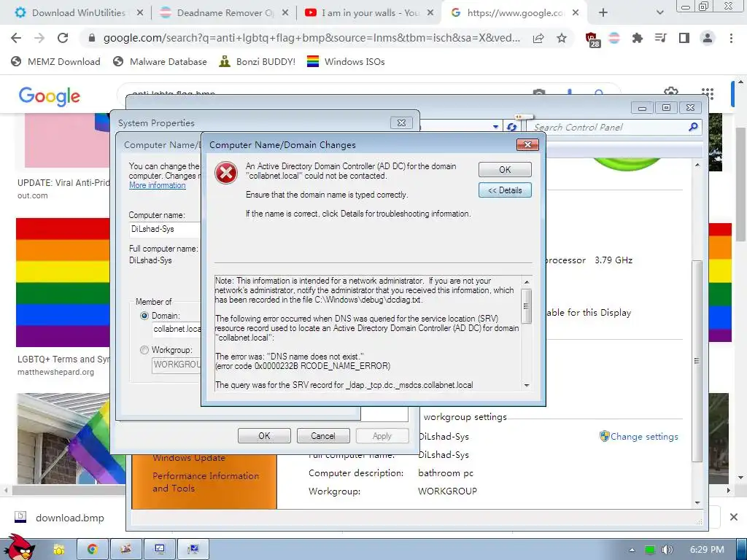Click the clock showing 6:29 PM
This screenshot has width=747, height=560.
(x=707, y=550)
